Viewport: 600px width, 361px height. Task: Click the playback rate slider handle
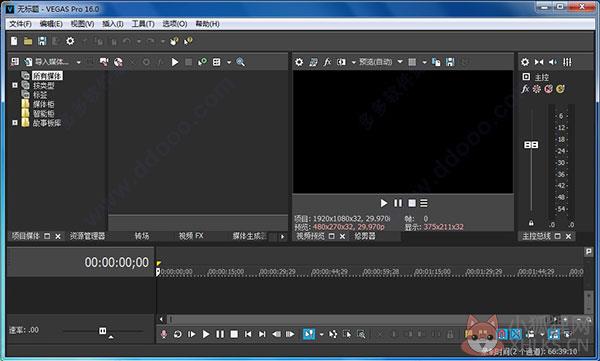click(x=103, y=330)
